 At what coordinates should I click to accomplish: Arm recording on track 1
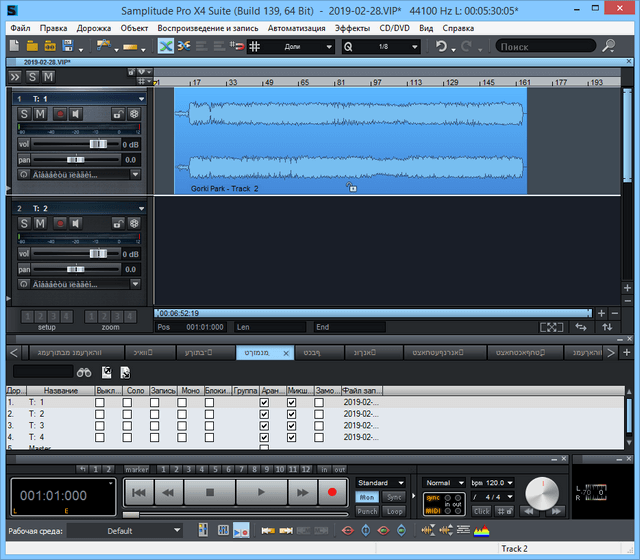[59, 115]
